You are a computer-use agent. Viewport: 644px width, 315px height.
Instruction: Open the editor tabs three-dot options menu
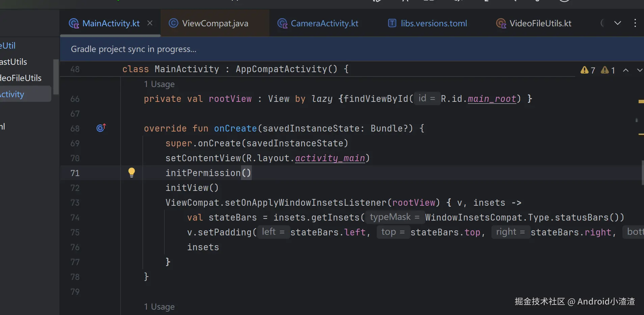point(635,23)
